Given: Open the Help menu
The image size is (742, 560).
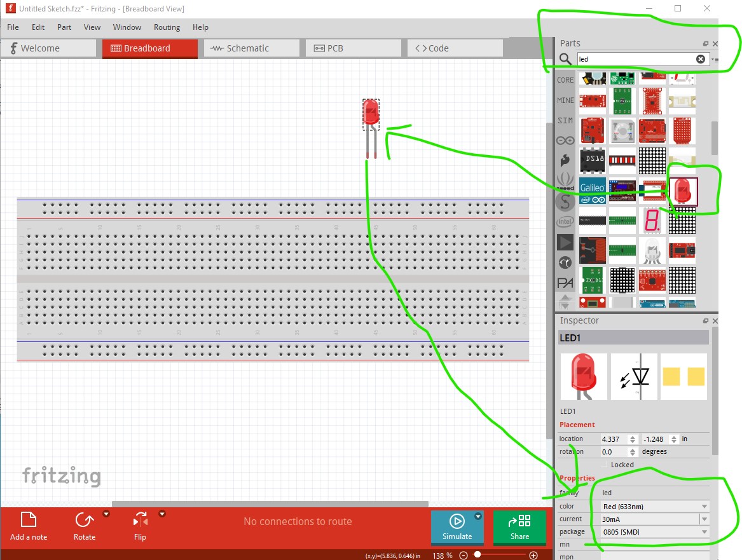Looking at the screenshot, I should tap(200, 27).
